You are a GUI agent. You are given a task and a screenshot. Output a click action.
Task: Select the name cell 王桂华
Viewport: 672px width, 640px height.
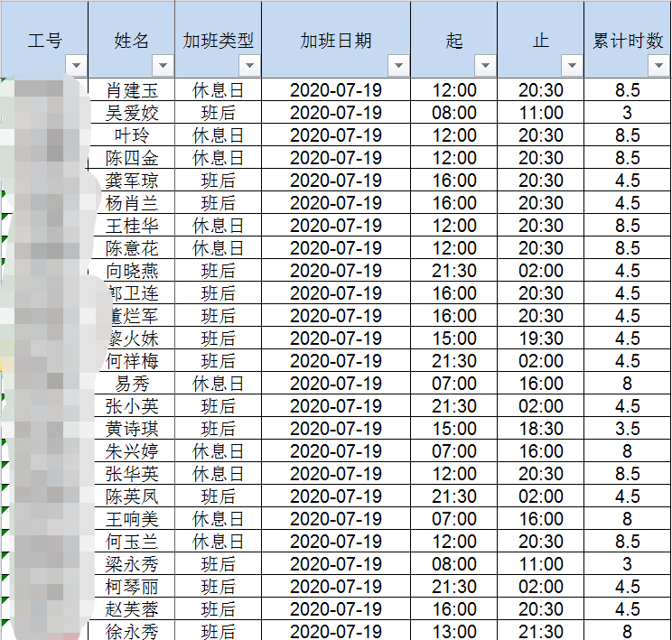pyautogui.click(x=132, y=226)
